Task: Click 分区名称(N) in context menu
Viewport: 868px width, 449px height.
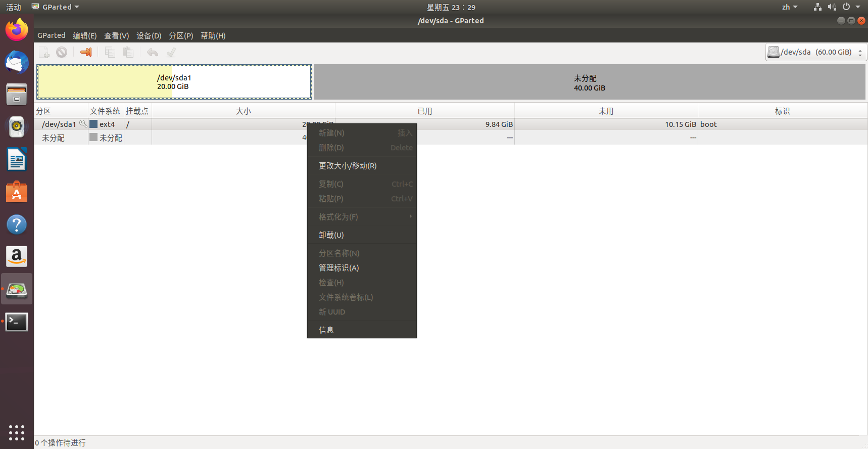Action: pyautogui.click(x=362, y=253)
